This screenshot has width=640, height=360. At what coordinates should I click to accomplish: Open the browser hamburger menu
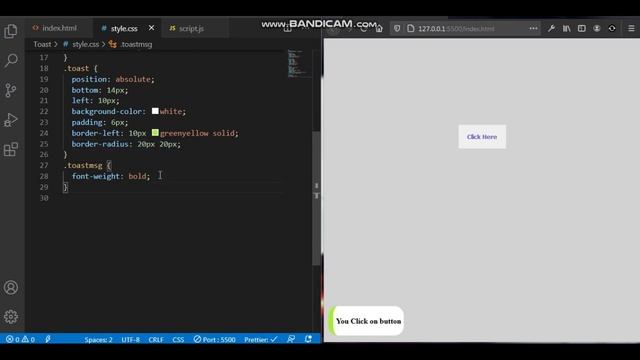(x=631, y=29)
